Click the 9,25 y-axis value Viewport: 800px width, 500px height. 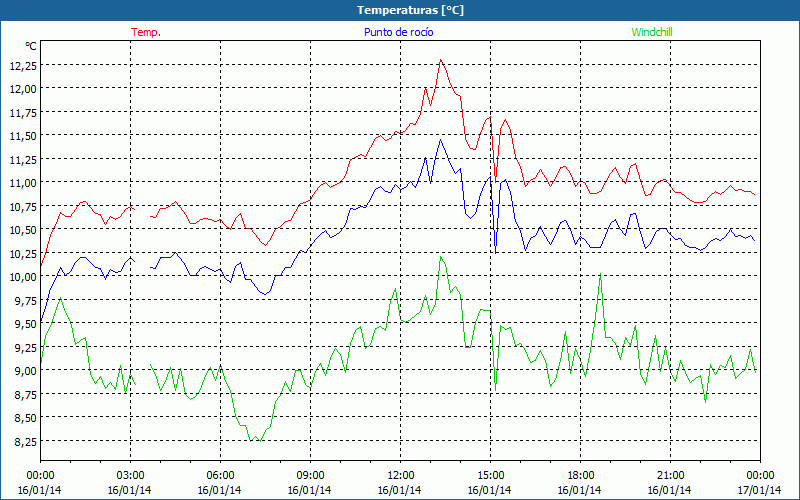click(26, 347)
